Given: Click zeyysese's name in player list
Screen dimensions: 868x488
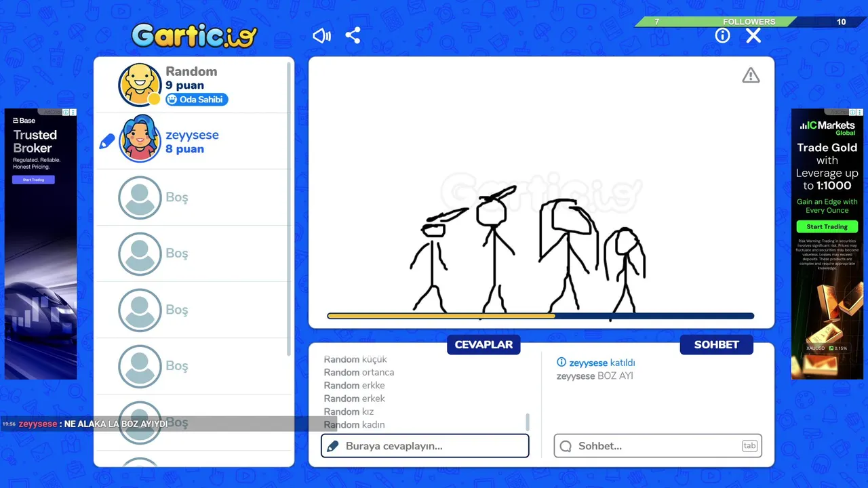Looking at the screenshot, I should tap(192, 135).
